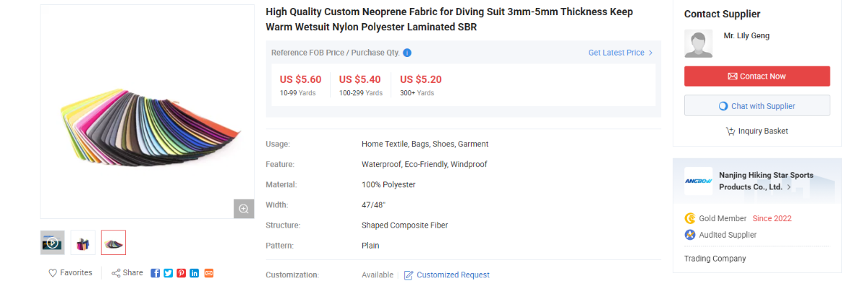Click the image zoom magnifier icon
This screenshot has height=281, width=868.
pos(244,208)
